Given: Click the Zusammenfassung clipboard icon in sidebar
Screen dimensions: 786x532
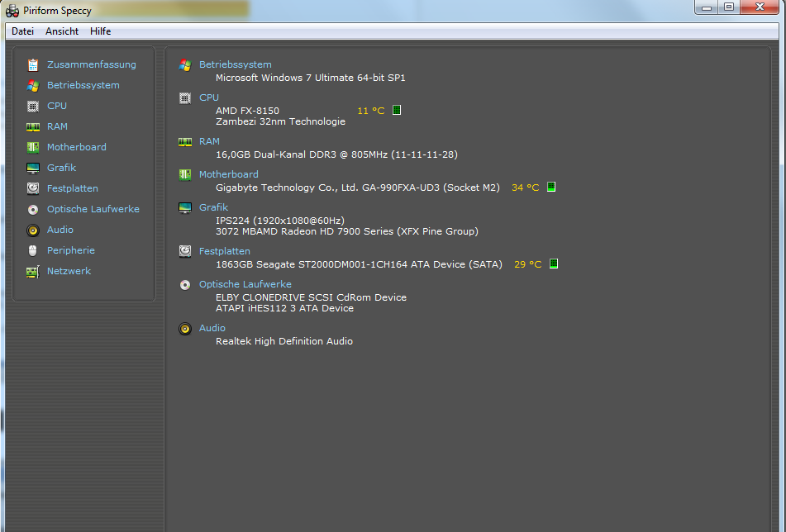Looking at the screenshot, I should [33, 64].
